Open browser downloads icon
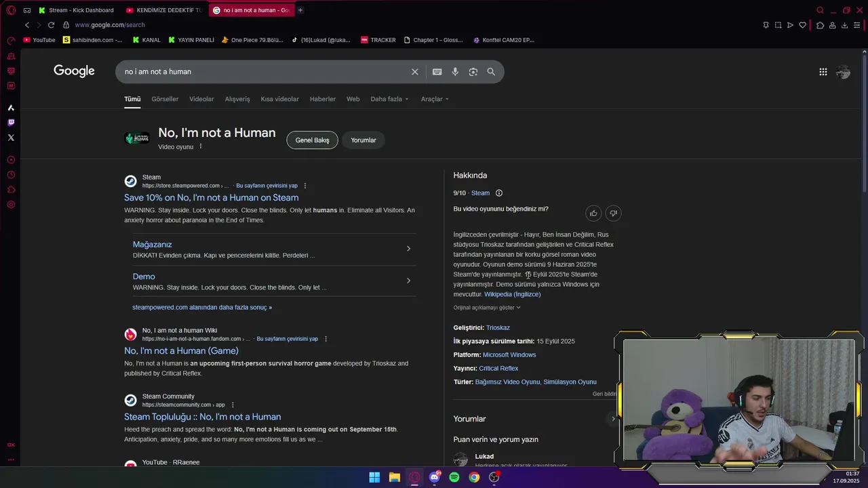The image size is (868, 488). click(x=845, y=25)
